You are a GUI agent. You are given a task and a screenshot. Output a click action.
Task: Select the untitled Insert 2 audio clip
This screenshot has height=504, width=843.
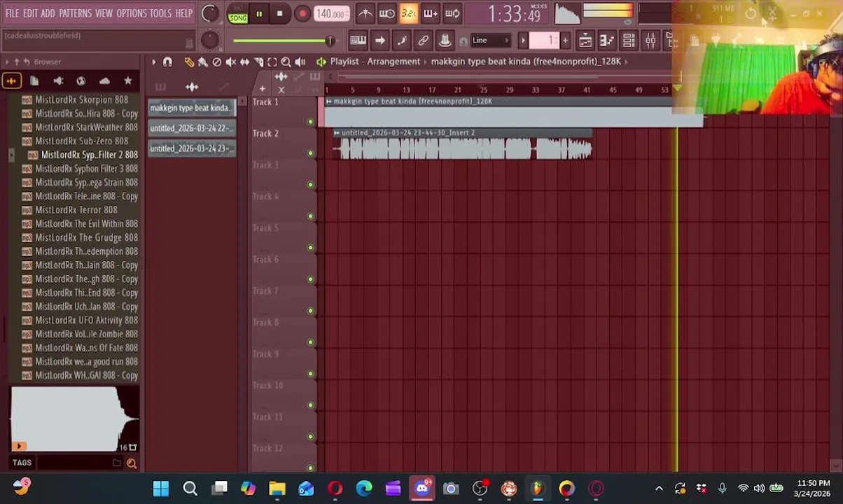[x=462, y=144]
